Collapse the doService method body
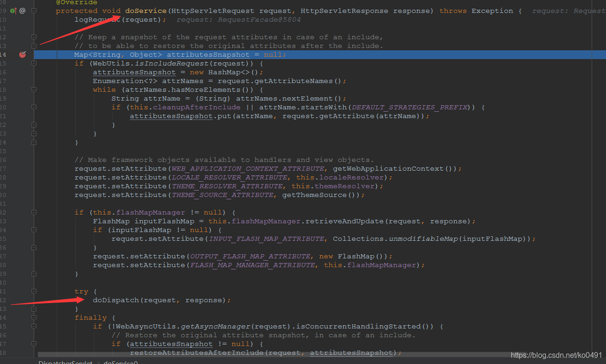The width and height of the screenshot is (606, 364). (34, 11)
